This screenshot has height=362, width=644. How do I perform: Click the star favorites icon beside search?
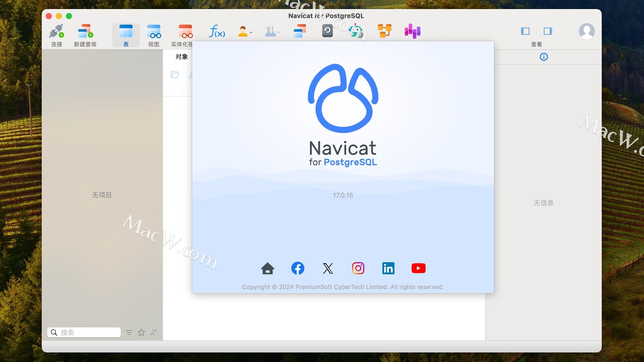(141, 332)
